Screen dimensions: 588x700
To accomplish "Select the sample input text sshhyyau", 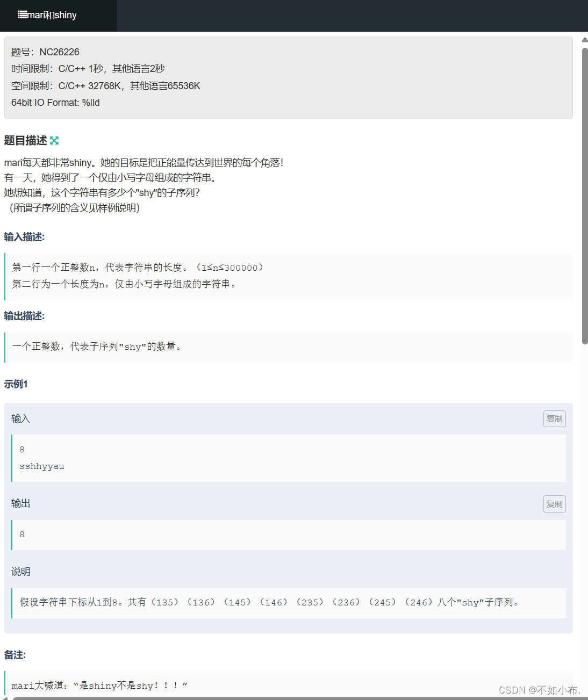I will [x=42, y=466].
